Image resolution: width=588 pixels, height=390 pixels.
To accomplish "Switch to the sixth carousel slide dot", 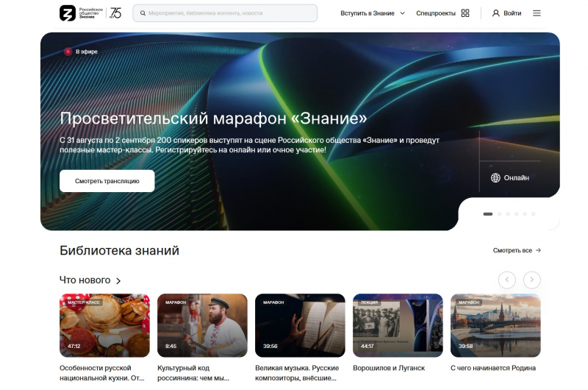I will (534, 214).
